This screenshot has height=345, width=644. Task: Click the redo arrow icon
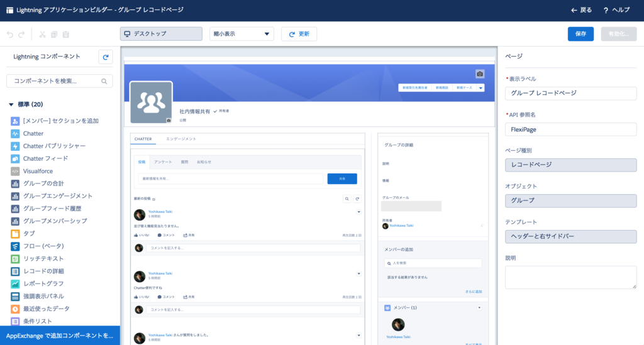[x=21, y=35]
